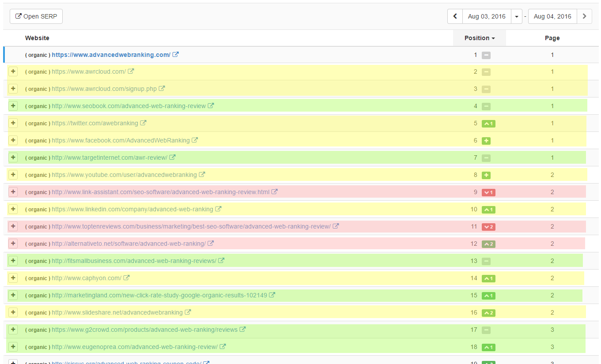Expand the toptenreviews.com row

click(13, 226)
